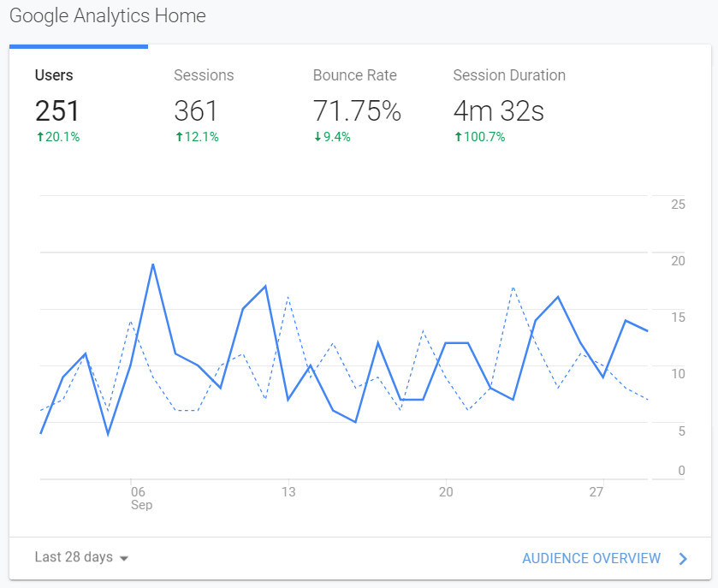718x588 pixels.
Task: Click the y-axis label 25
Action: pyautogui.click(x=678, y=205)
